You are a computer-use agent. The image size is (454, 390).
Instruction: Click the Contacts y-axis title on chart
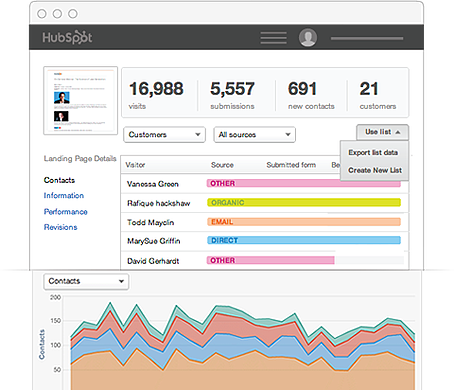(x=42, y=344)
